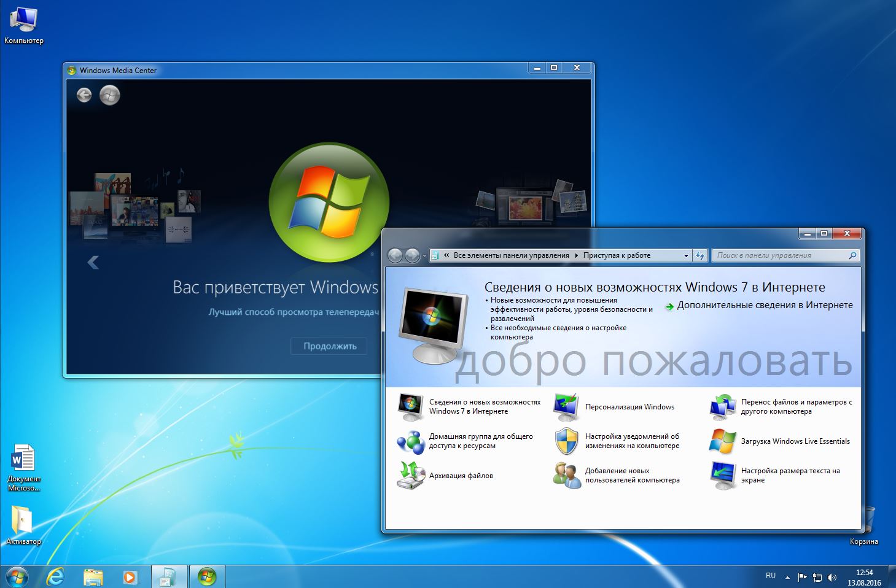
Task: Open the Активатор desktop folder
Action: click(23, 525)
